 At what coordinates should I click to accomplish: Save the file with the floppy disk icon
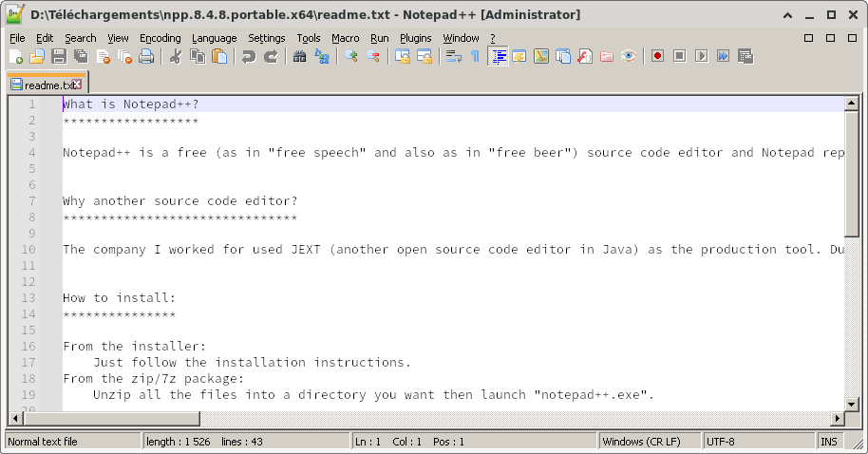tap(59, 56)
